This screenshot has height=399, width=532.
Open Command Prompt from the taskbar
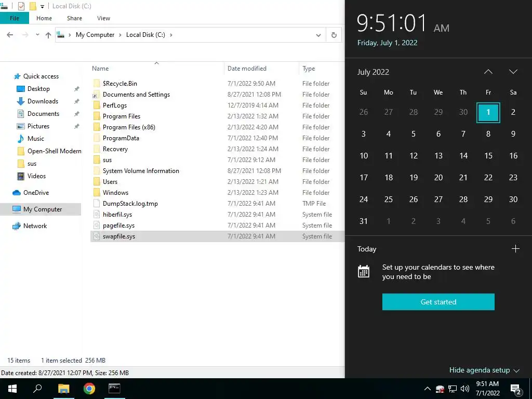114,389
